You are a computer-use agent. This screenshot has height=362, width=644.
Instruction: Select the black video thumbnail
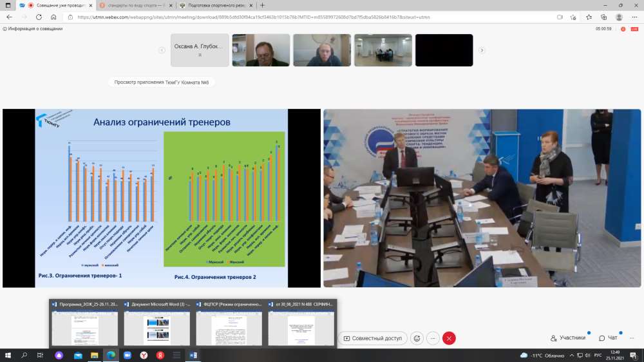444,50
